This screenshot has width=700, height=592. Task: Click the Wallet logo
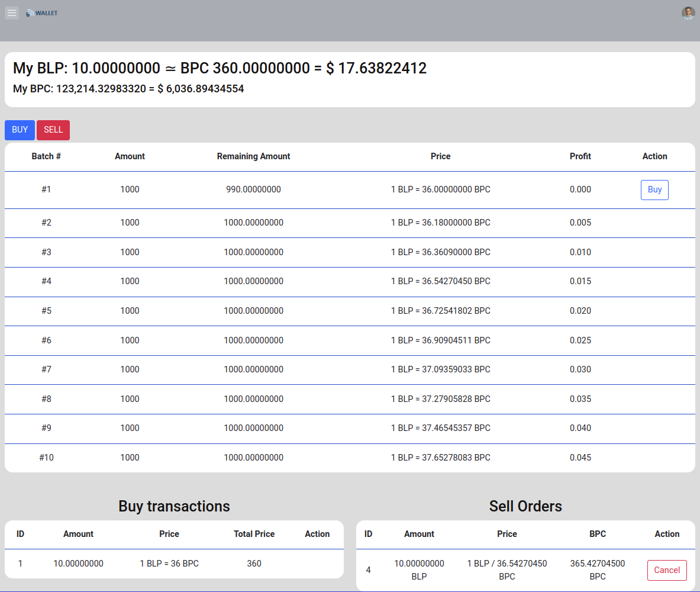42,13
